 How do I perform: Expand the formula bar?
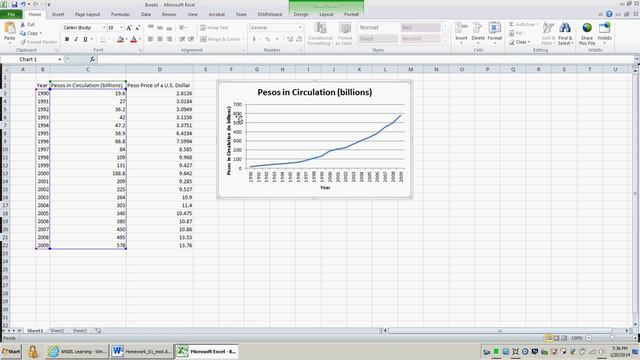636,60
